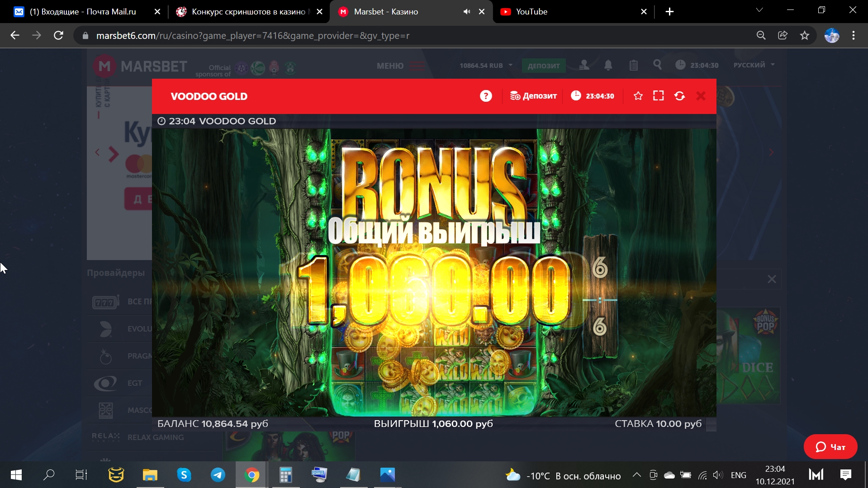The height and width of the screenshot is (488, 868).
Task: Open a new browser tab
Action: [x=670, y=12]
